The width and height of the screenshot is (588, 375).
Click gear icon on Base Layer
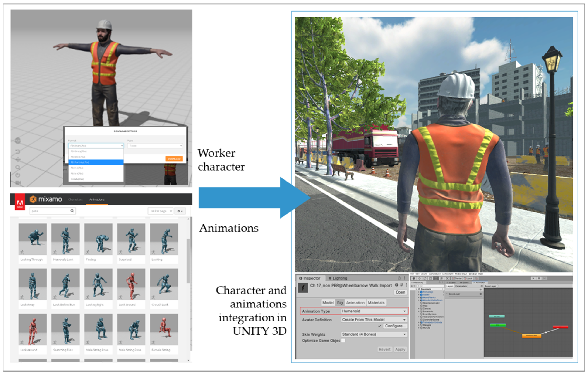[x=481, y=294]
